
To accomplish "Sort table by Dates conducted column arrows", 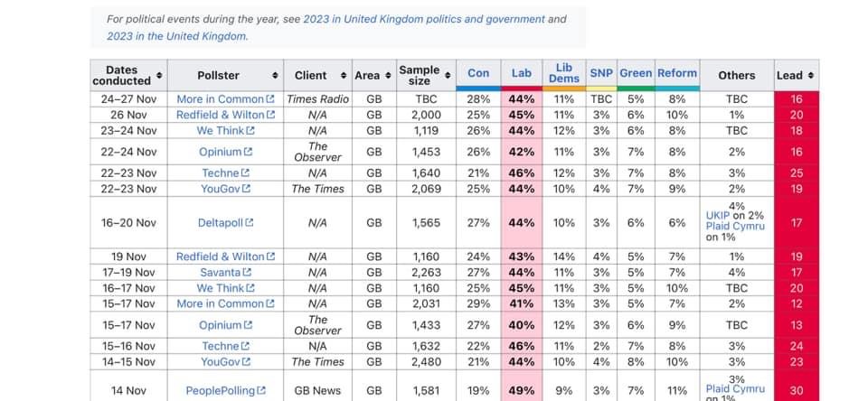I will [x=160, y=75].
